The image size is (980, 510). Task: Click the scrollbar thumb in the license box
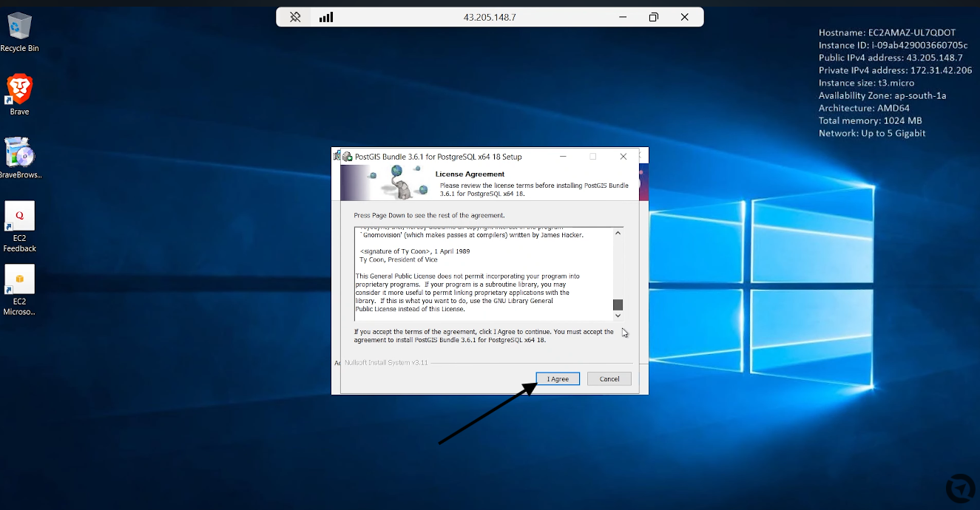[618, 305]
